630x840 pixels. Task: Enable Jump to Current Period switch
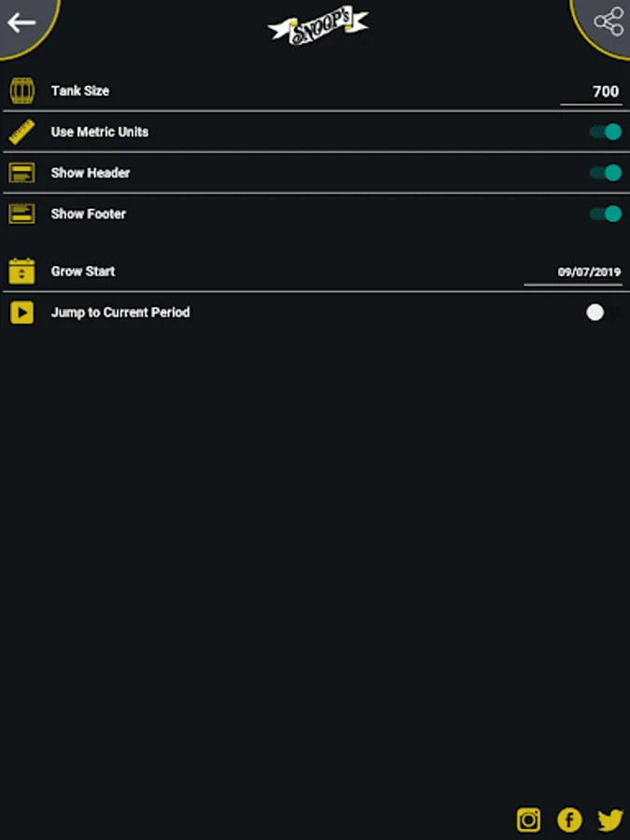pos(603,313)
